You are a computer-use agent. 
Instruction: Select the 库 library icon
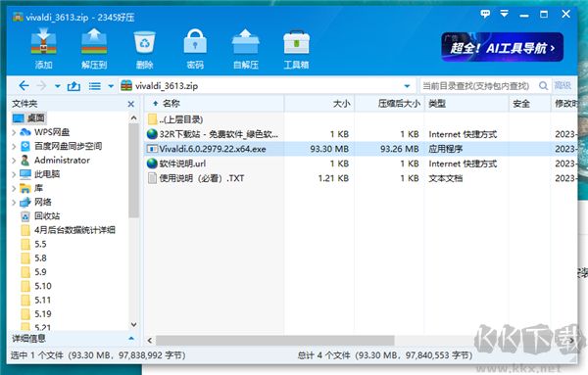(x=25, y=188)
